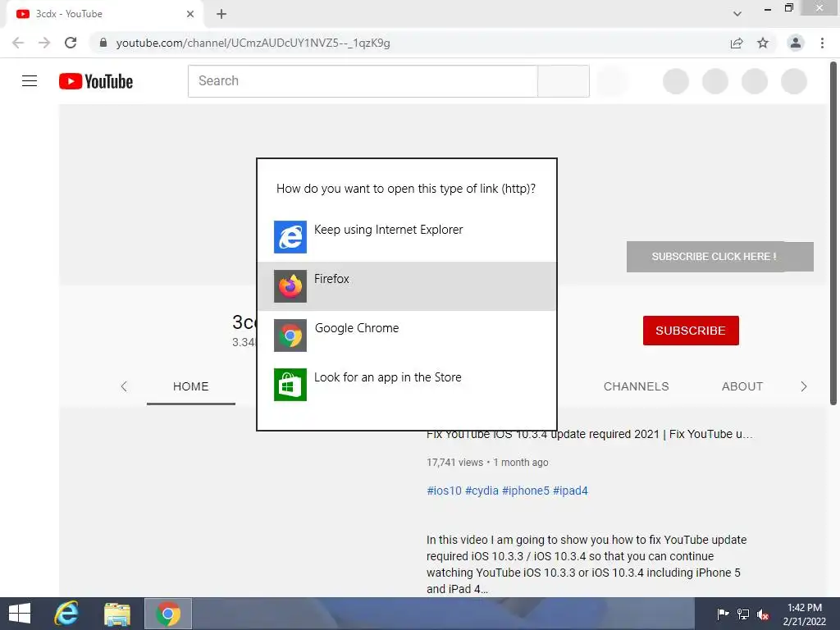This screenshot has height=630, width=840.
Task: Click the red SUBSCRIBE button
Action: 691,331
